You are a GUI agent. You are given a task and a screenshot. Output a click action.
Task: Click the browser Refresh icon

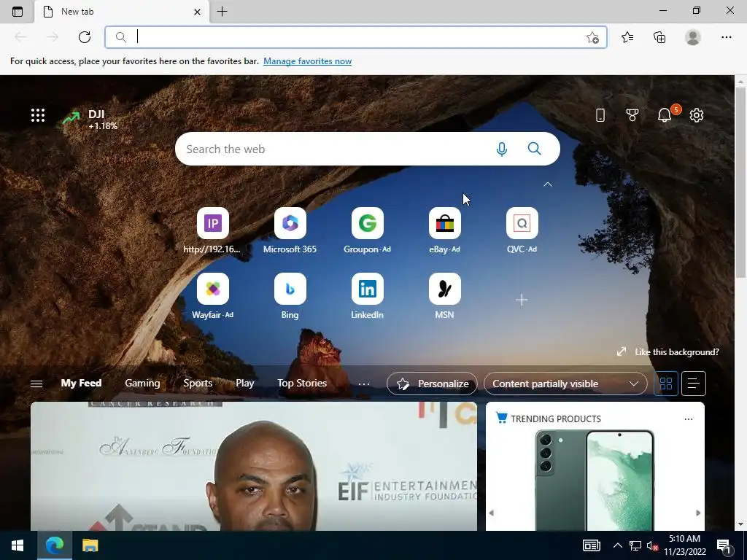85,37
